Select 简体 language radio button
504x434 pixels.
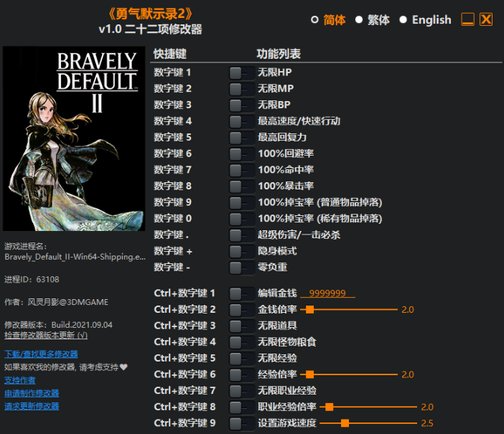point(314,20)
